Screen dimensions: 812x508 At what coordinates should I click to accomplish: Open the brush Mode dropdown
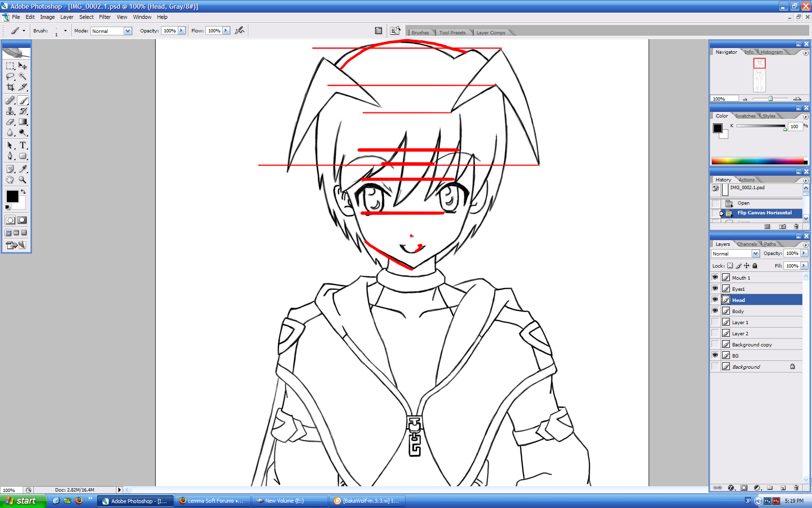pyautogui.click(x=128, y=31)
